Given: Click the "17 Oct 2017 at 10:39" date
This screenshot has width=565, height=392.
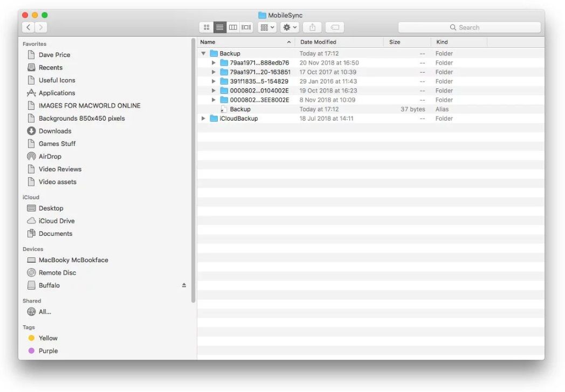Looking at the screenshot, I should click(x=328, y=72).
